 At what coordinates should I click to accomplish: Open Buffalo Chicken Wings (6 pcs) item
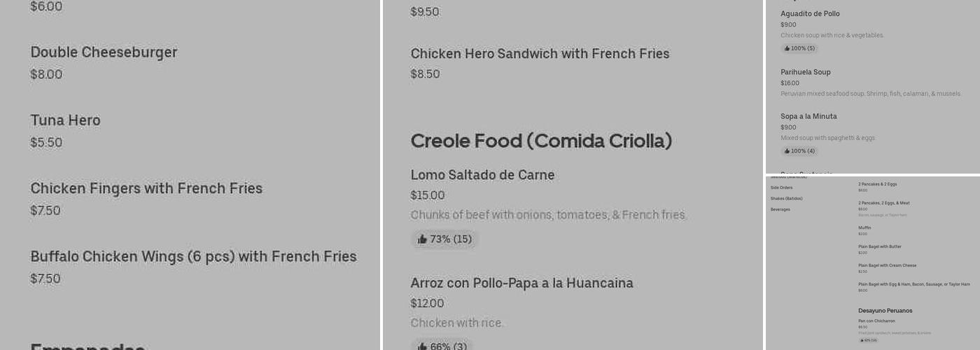click(193, 256)
